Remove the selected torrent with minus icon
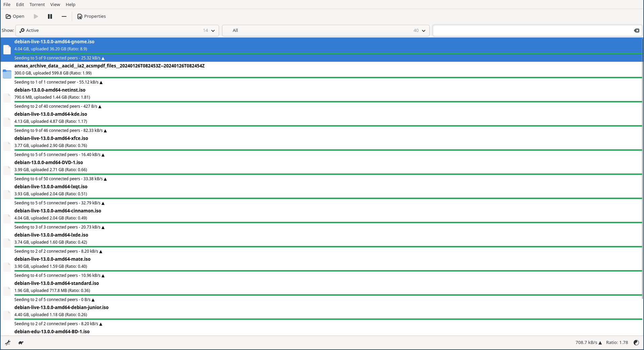 pyautogui.click(x=64, y=16)
